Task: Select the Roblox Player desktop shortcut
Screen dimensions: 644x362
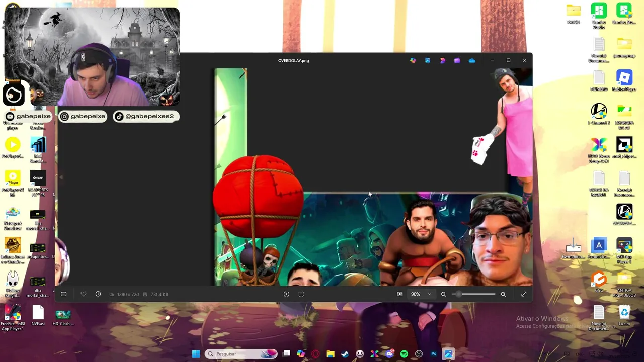Action: tap(624, 80)
